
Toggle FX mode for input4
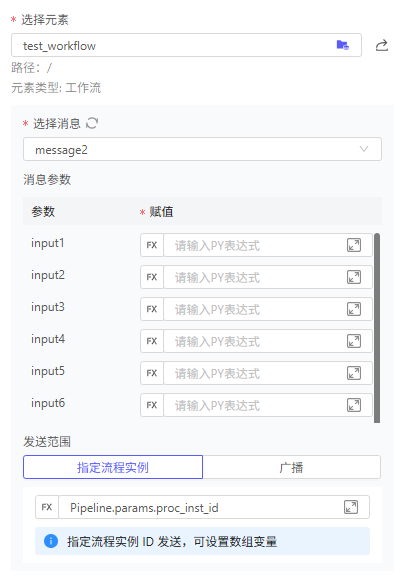[x=152, y=341]
